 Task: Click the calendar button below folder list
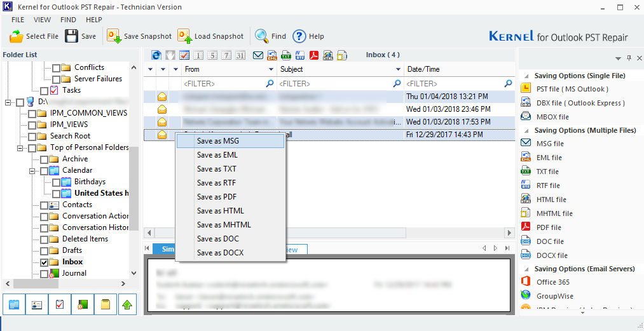pyautogui.click(x=13, y=304)
